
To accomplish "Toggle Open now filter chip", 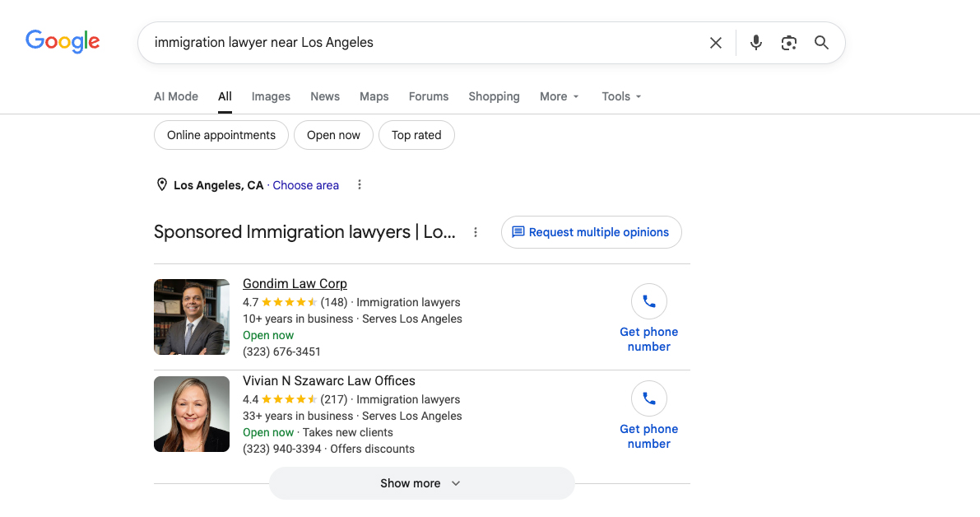I will pyautogui.click(x=334, y=135).
